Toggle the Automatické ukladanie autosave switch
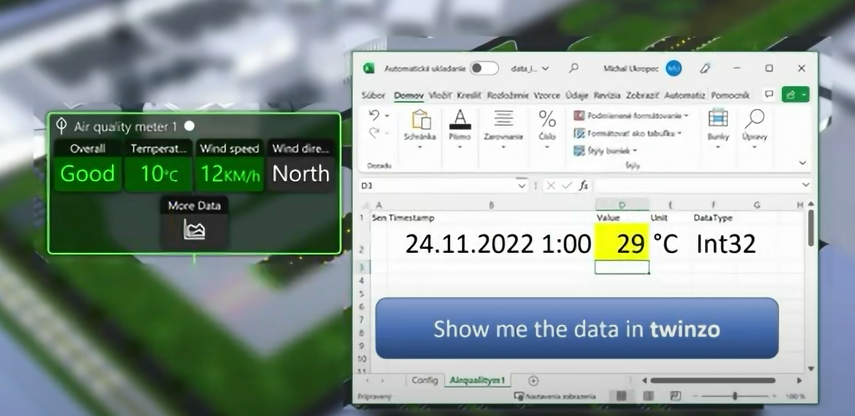 [484, 68]
